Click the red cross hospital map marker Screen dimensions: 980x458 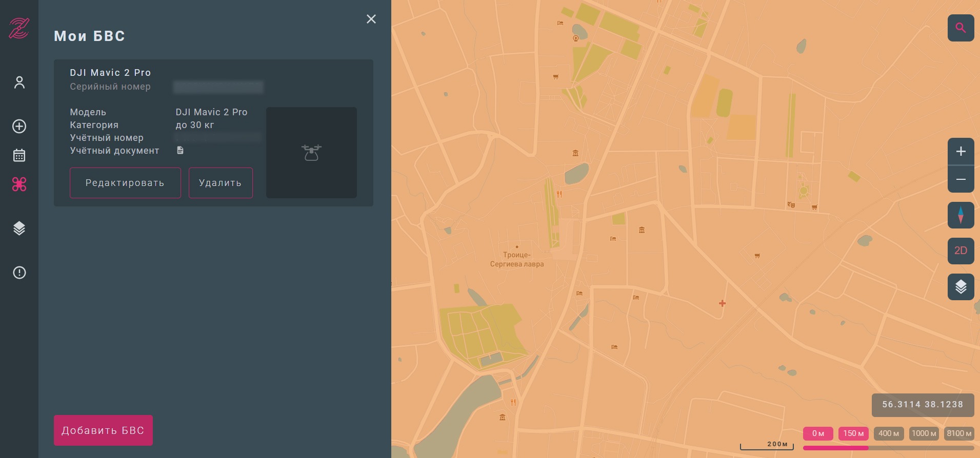click(722, 303)
